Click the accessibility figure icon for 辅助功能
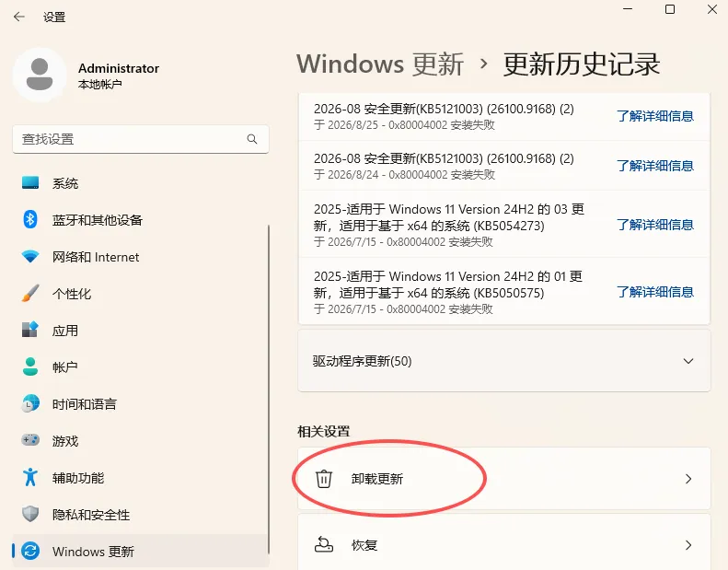Viewport: 728px width, 570px height. [30, 477]
